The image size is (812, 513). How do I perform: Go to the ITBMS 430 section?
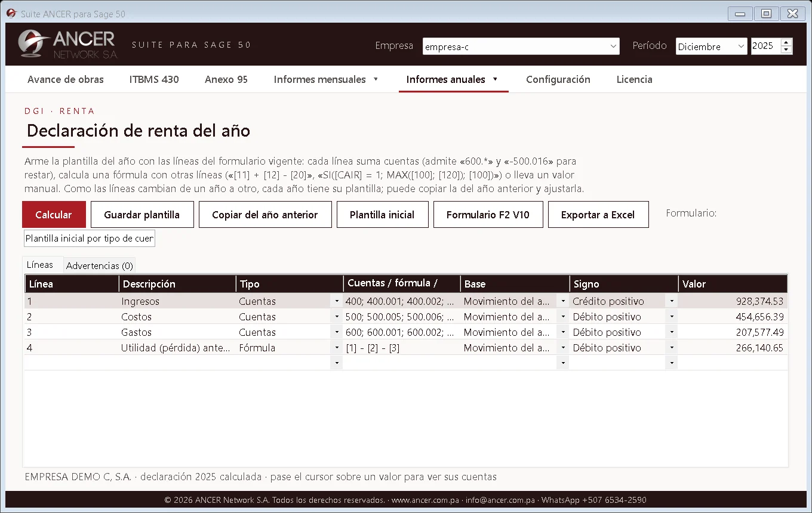pos(154,79)
